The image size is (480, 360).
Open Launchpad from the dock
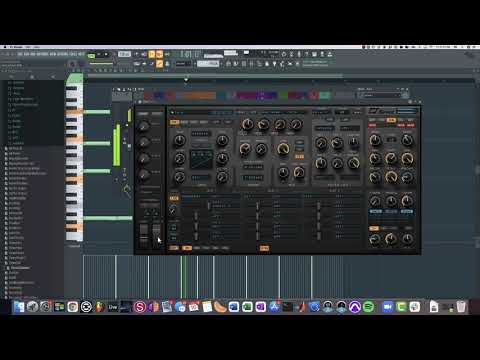pos(32,307)
